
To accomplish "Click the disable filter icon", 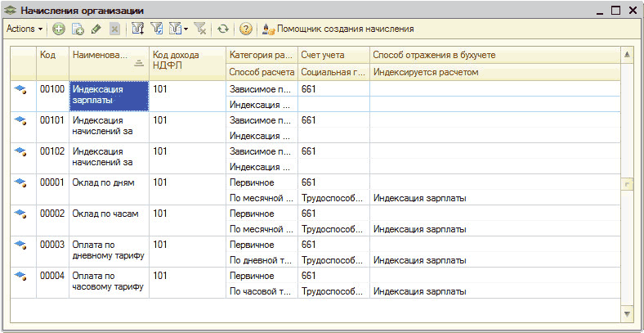I will tap(200, 29).
